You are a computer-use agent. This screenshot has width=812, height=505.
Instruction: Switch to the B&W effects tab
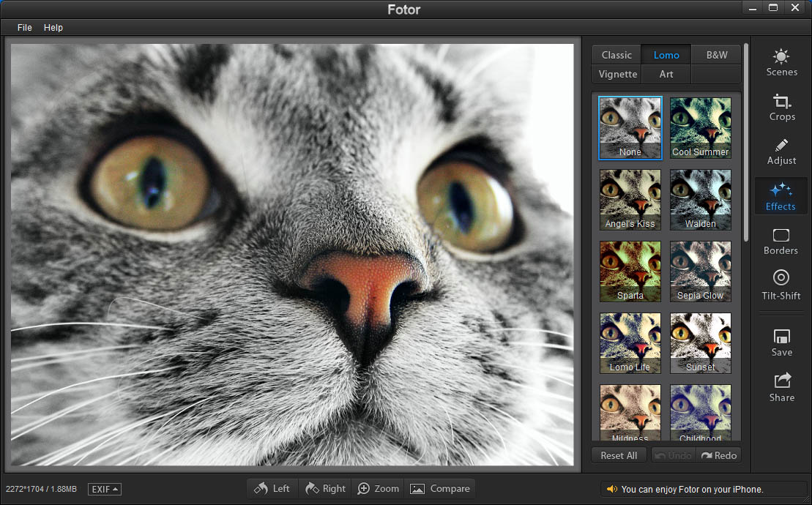click(x=716, y=54)
